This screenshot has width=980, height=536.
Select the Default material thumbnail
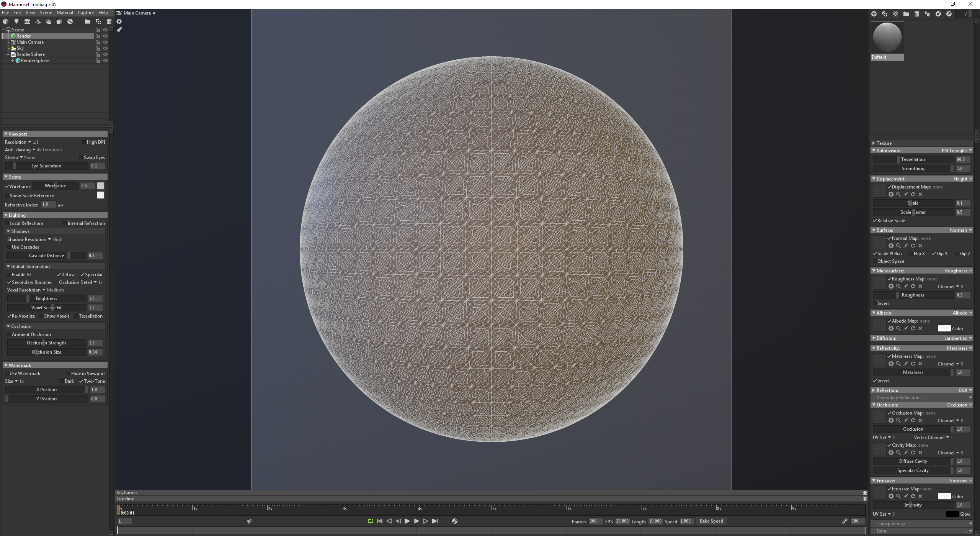(x=887, y=41)
